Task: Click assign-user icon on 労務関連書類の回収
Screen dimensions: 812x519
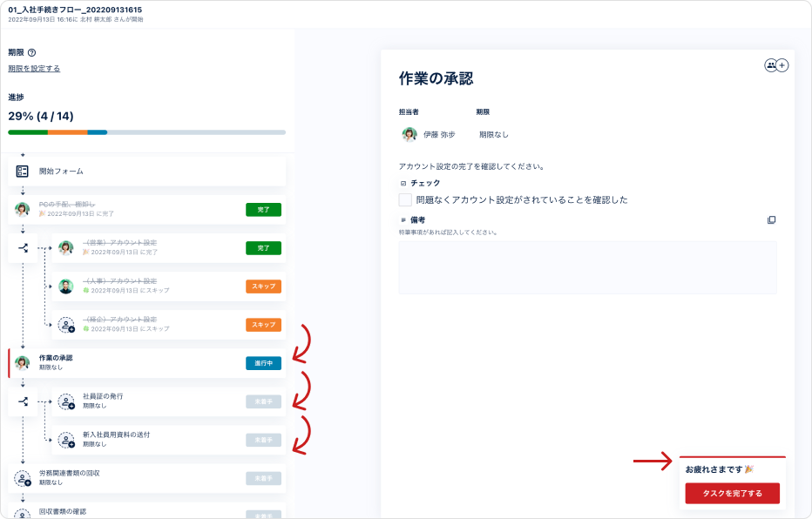Action: click(x=23, y=478)
